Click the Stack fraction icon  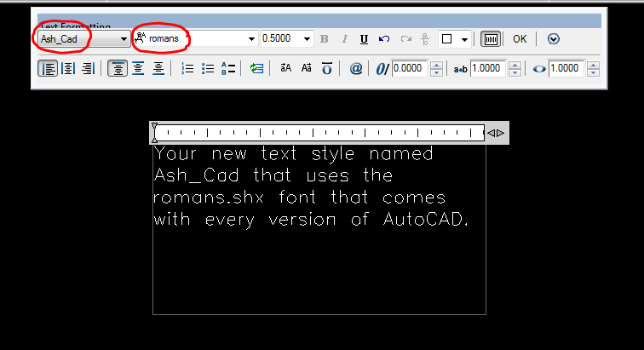[425, 39]
